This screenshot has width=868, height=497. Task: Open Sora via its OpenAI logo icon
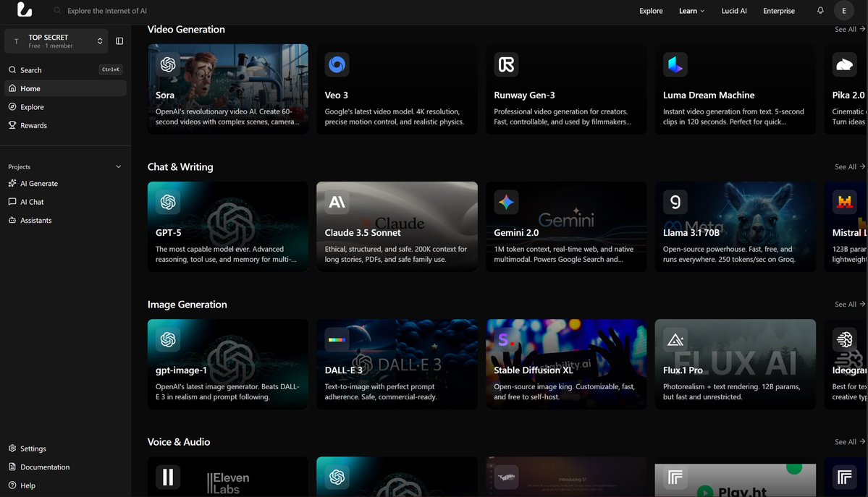coord(167,64)
